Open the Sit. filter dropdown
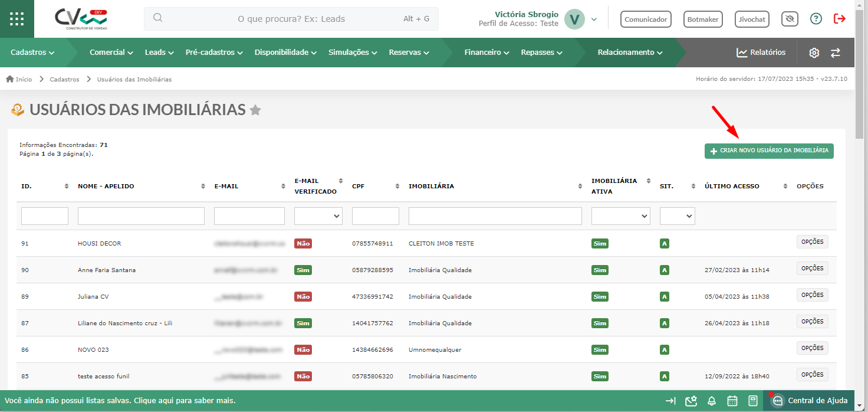This screenshot has width=868, height=412. pos(678,216)
